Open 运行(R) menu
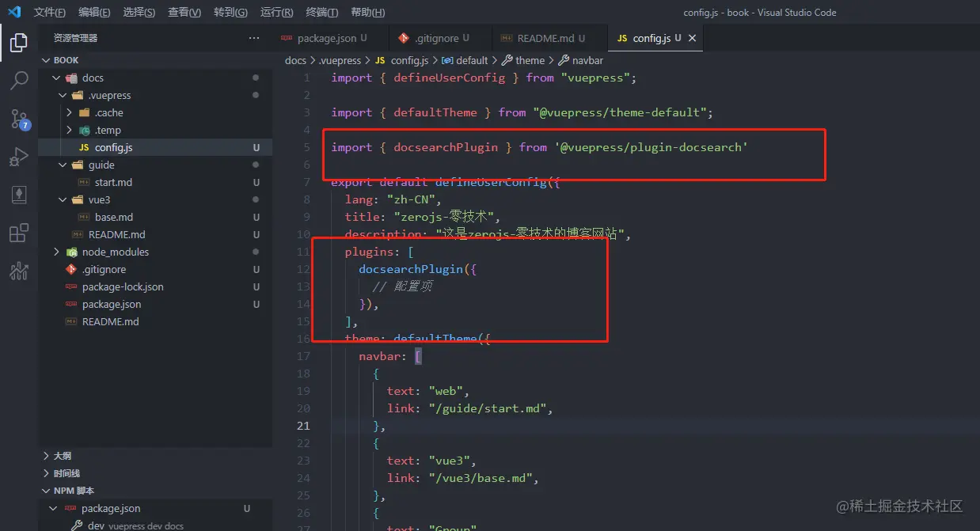The image size is (980, 531). click(x=276, y=12)
